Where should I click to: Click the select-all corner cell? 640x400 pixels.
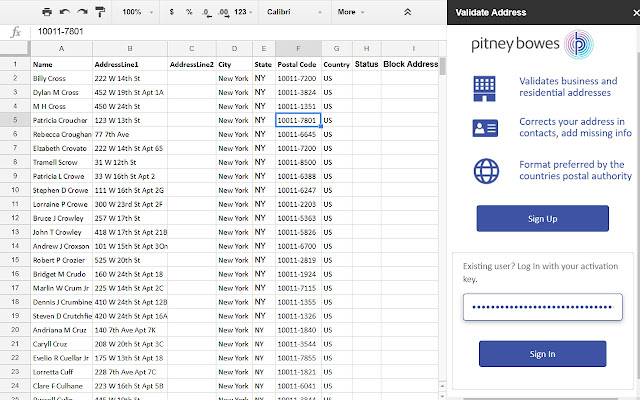(x=15, y=49)
